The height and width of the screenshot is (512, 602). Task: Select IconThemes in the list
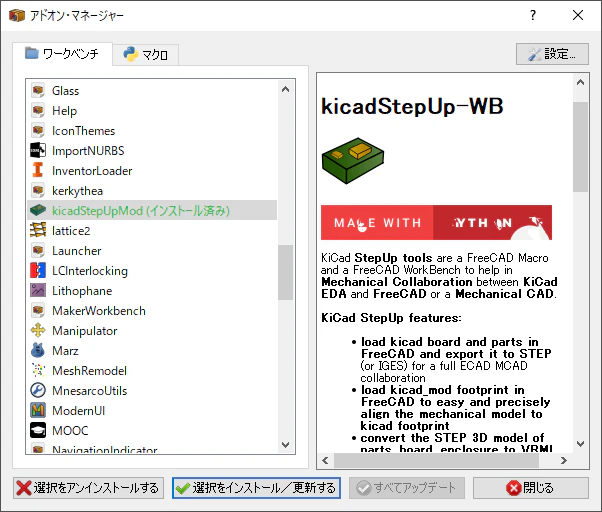pyautogui.click(x=152, y=130)
